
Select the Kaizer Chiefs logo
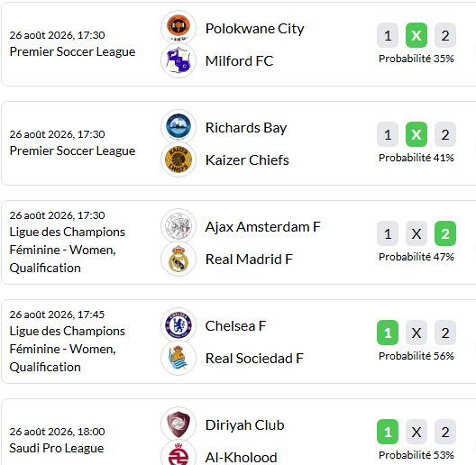pos(178,160)
